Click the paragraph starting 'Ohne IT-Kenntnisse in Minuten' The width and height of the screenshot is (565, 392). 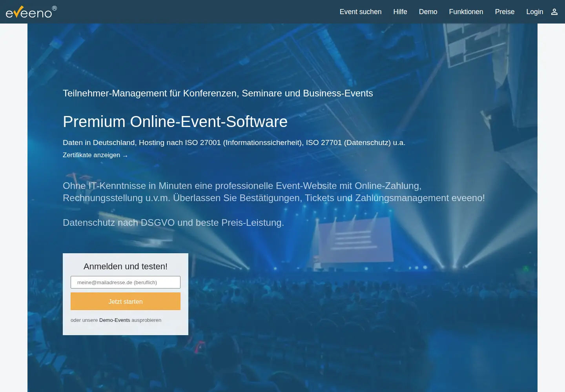pos(274,192)
